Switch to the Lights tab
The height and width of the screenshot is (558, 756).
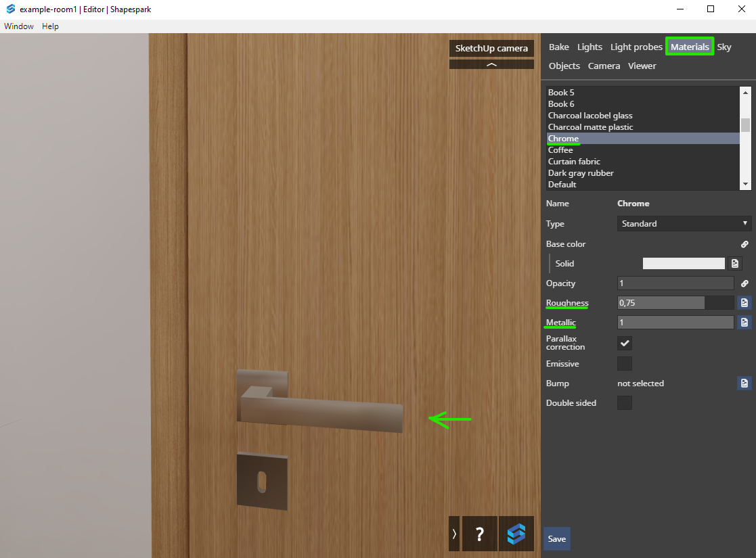590,47
